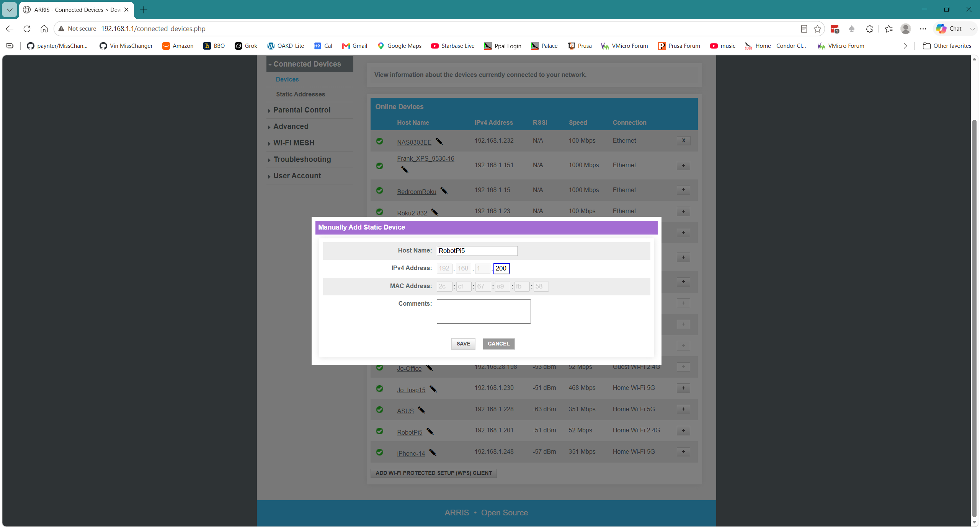
Task: Open the tab actions dropdown in title bar
Action: (10, 10)
